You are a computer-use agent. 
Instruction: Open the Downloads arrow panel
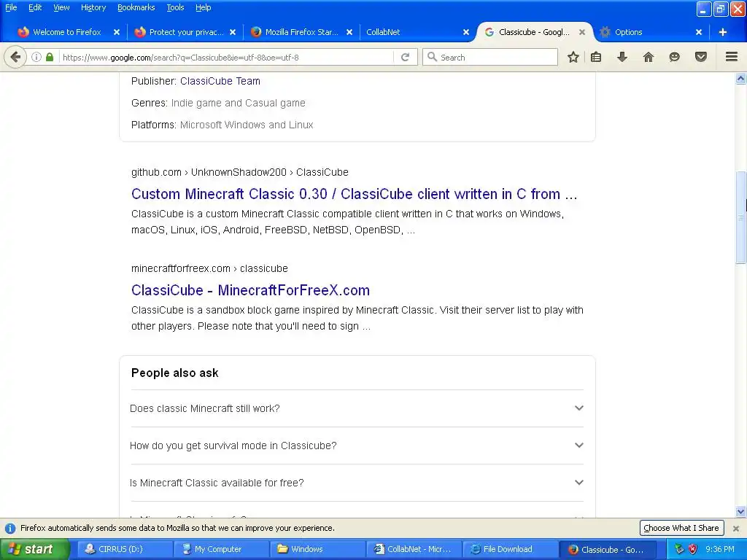pyautogui.click(x=622, y=57)
